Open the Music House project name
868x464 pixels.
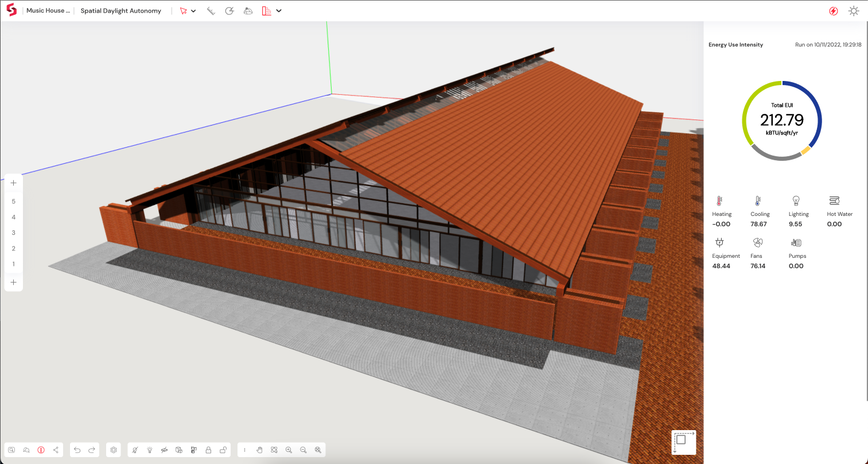coord(48,11)
